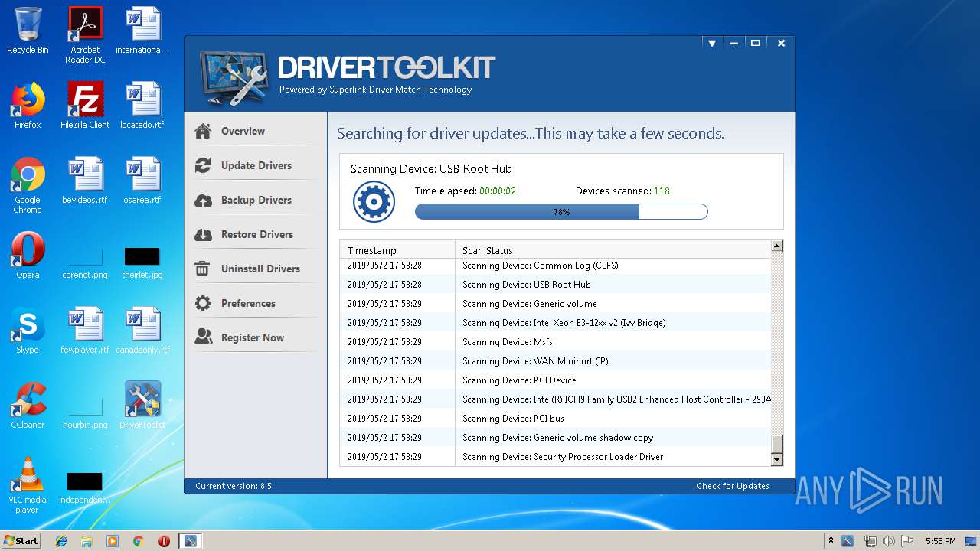Click the scan progress bar at 78%

pyautogui.click(x=561, y=211)
